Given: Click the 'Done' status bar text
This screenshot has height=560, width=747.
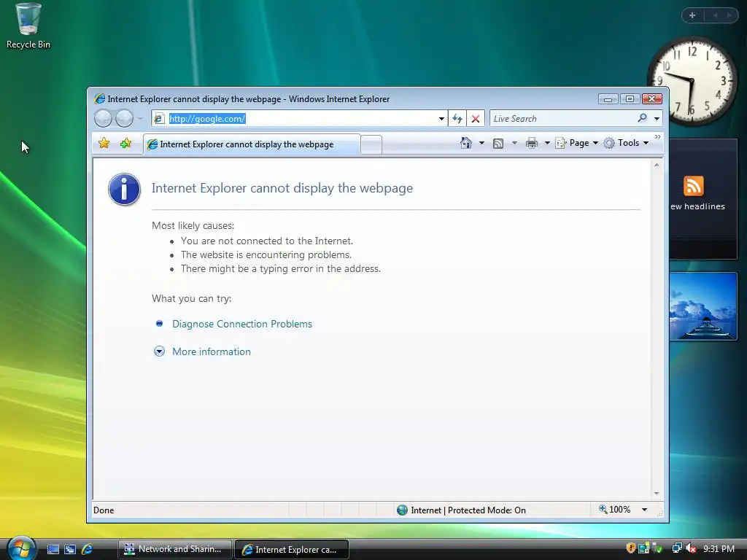Looking at the screenshot, I should 104,510.
